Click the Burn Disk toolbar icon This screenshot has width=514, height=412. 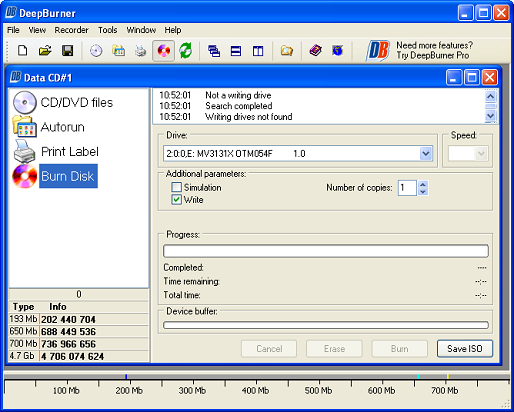tap(163, 51)
